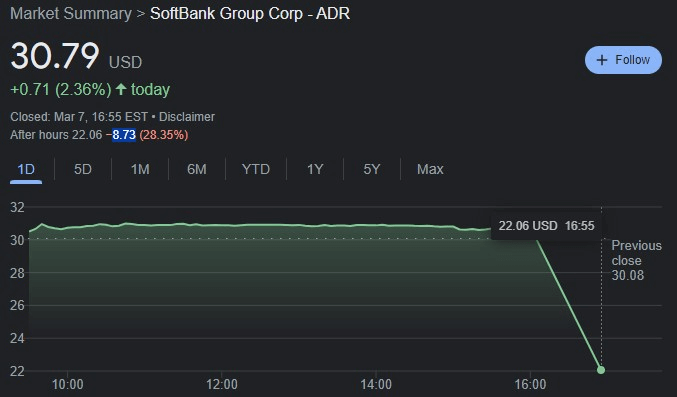The height and width of the screenshot is (397, 677).
Task: Click the Follow button
Action: pyautogui.click(x=623, y=60)
